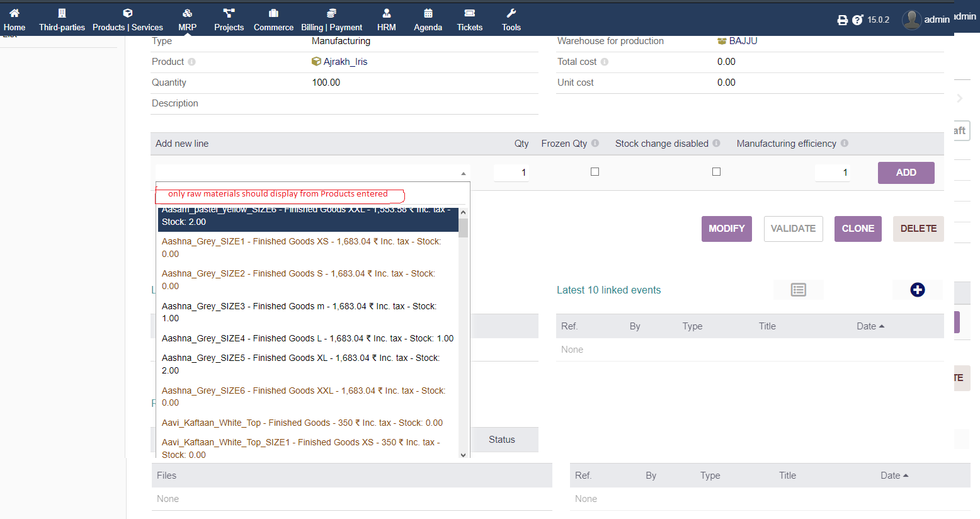Image resolution: width=980 pixels, height=519 pixels.
Task: Click the BAJJU warehouse icon
Action: [x=722, y=41]
